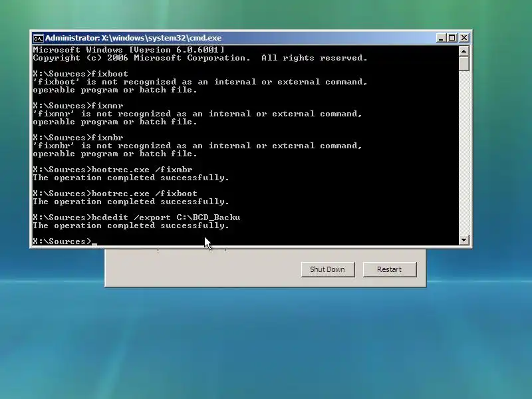
Task: Click the 'Microsoft Windows [Version 6.0.6001]' line
Action: tap(128, 50)
